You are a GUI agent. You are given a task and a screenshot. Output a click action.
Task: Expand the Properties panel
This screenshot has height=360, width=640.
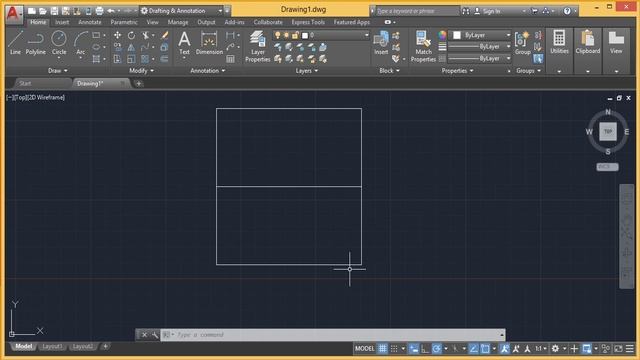point(457,71)
